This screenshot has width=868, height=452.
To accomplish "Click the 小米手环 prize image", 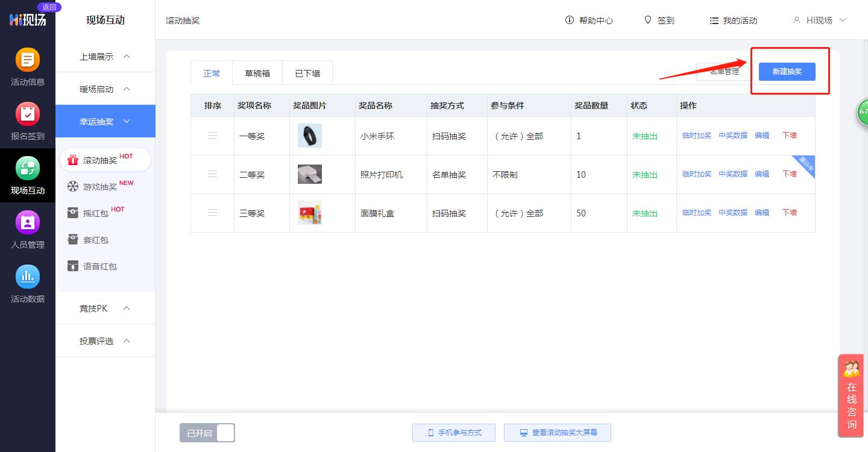I will point(309,136).
